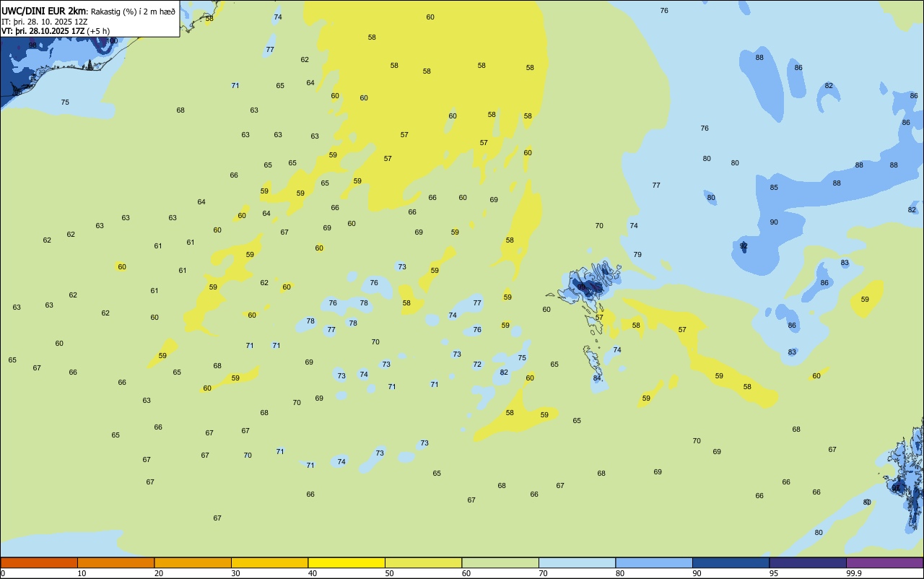Select the legend scale label 99.9

tap(854, 573)
